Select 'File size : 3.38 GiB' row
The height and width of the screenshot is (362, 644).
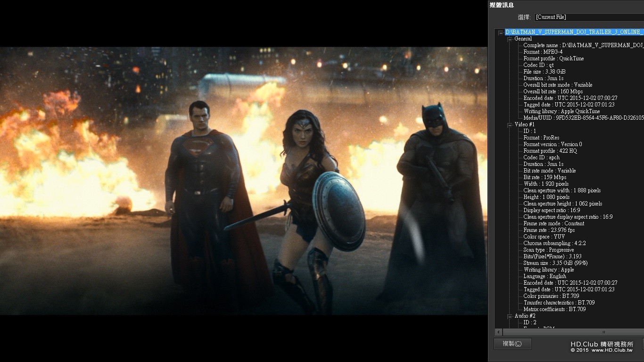(x=545, y=72)
